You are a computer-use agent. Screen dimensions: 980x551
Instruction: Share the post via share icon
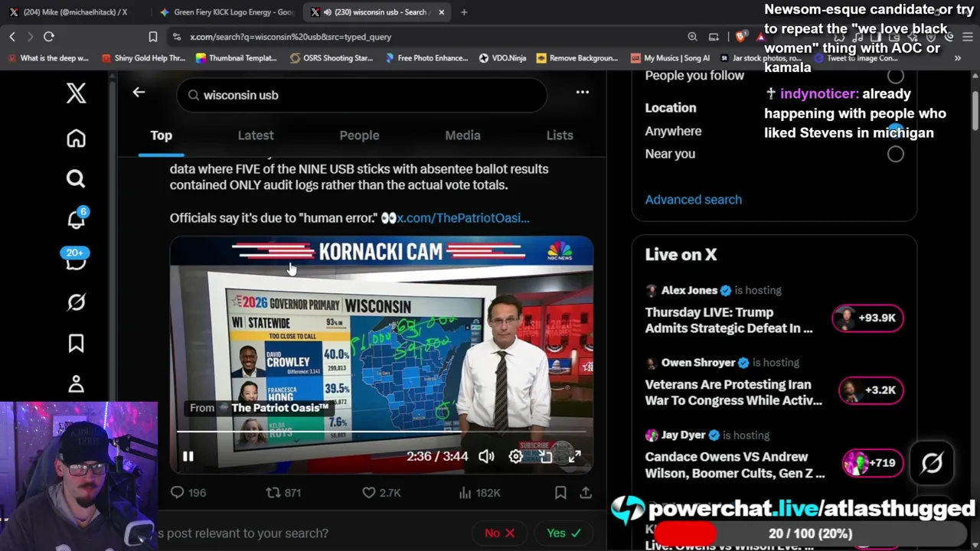[586, 493]
